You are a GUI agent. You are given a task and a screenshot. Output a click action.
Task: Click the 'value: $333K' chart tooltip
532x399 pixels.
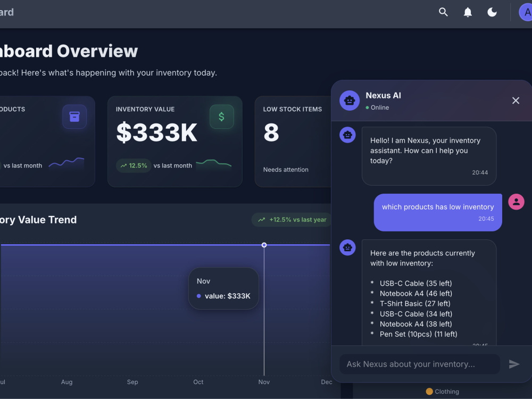pyautogui.click(x=223, y=288)
